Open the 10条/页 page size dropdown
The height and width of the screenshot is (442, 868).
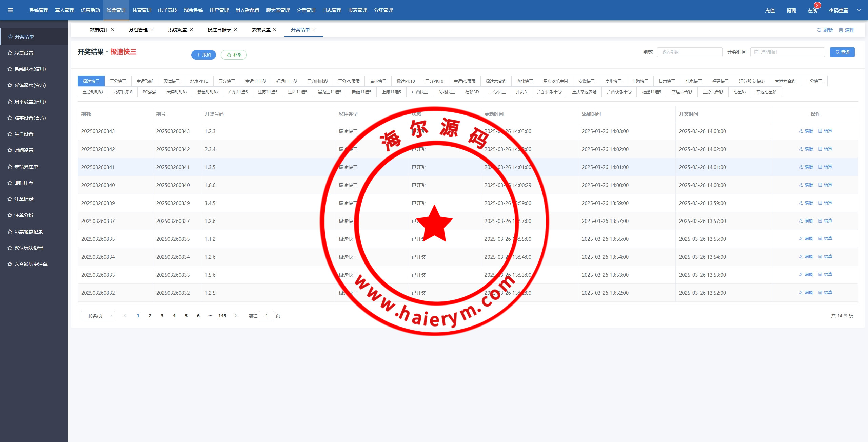98,316
